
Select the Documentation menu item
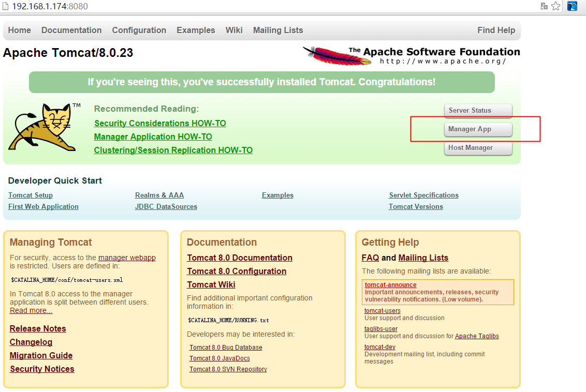pyautogui.click(x=71, y=30)
